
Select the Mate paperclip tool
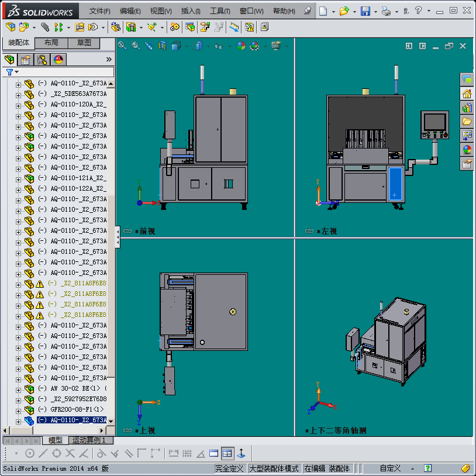[45, 27]
